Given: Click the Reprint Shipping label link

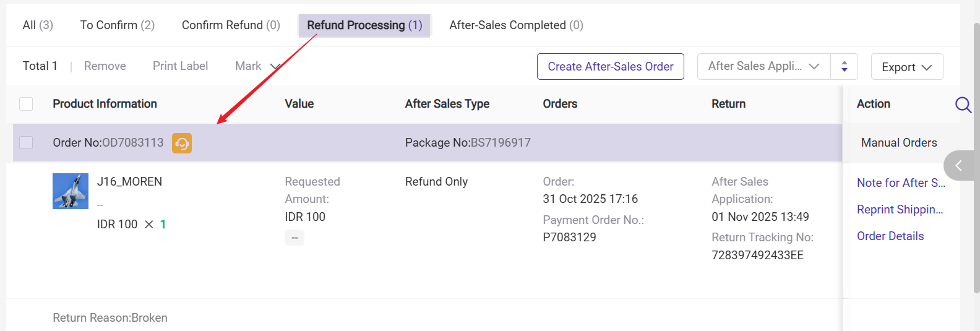Looking at the screenshot, I should pyautogui.click(x=900, y=210).
